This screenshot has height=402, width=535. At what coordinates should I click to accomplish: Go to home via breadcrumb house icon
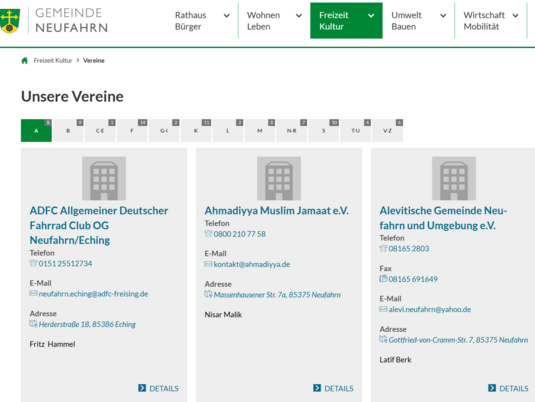[x=25, y=60]
